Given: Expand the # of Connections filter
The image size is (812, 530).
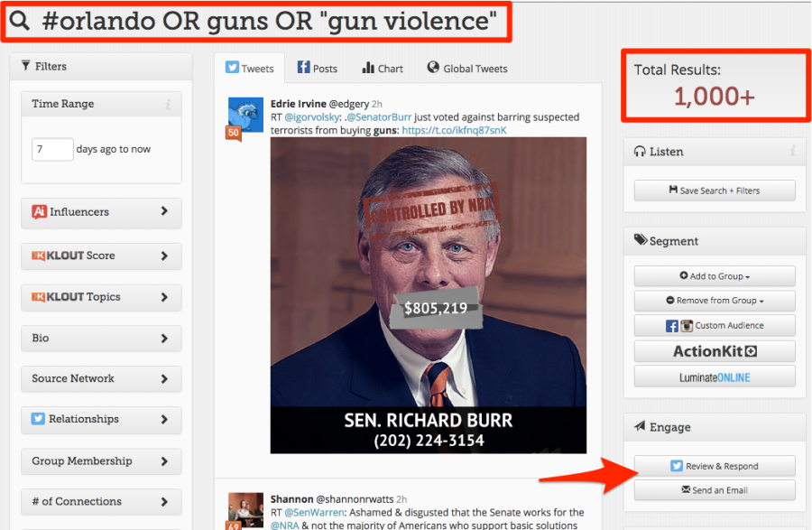Looking at the screenshot, I should [x=101, y=501].
